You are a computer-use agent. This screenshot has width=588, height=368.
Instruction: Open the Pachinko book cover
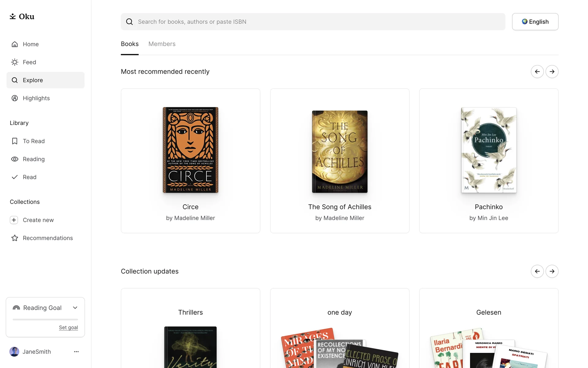point(489,150)
